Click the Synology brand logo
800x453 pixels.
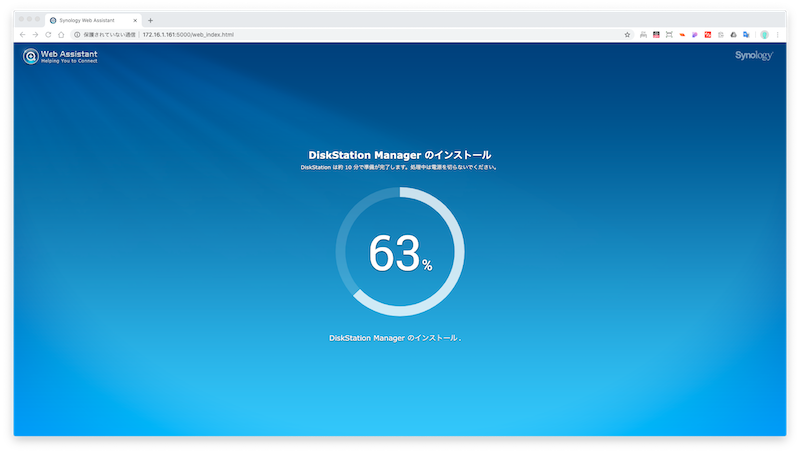pos(754,55)
